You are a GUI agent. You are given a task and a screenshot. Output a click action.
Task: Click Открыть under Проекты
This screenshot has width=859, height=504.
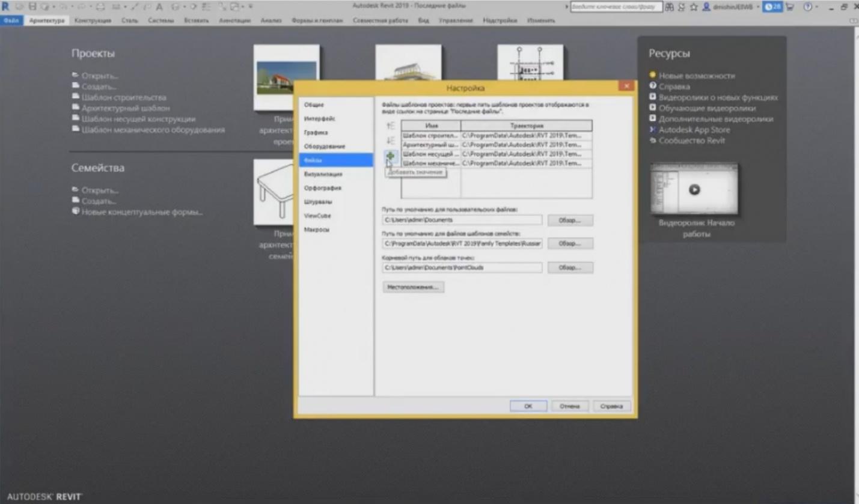point(100,76)
